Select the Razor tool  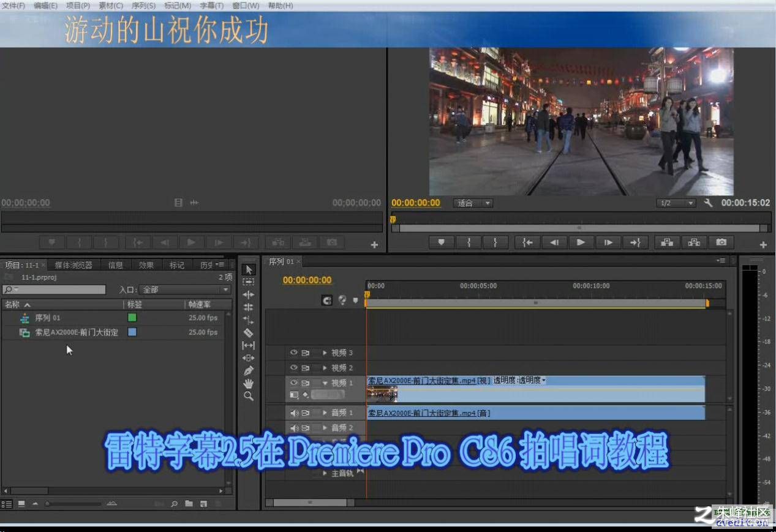point(249,333)
